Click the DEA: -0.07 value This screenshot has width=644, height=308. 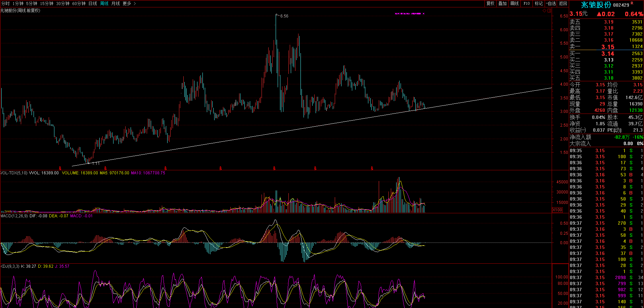[x=59, y=216]
